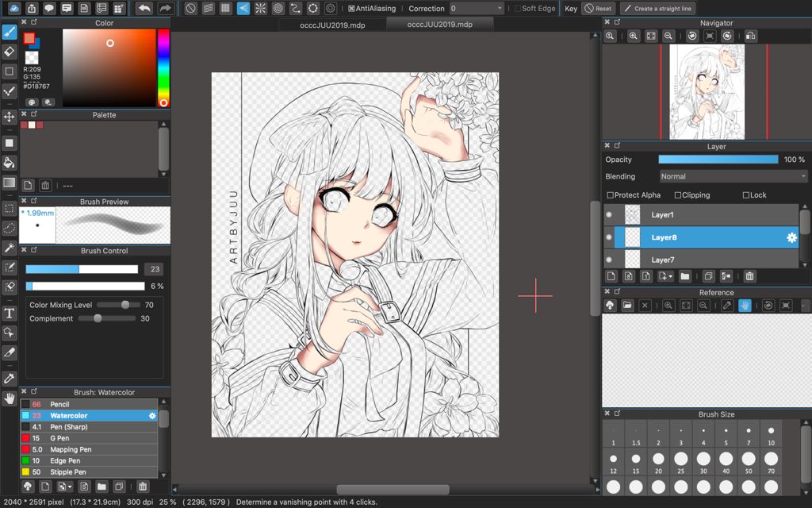Select the Stipple Pen brush
The image size is (812, 508).
point(89,471)
